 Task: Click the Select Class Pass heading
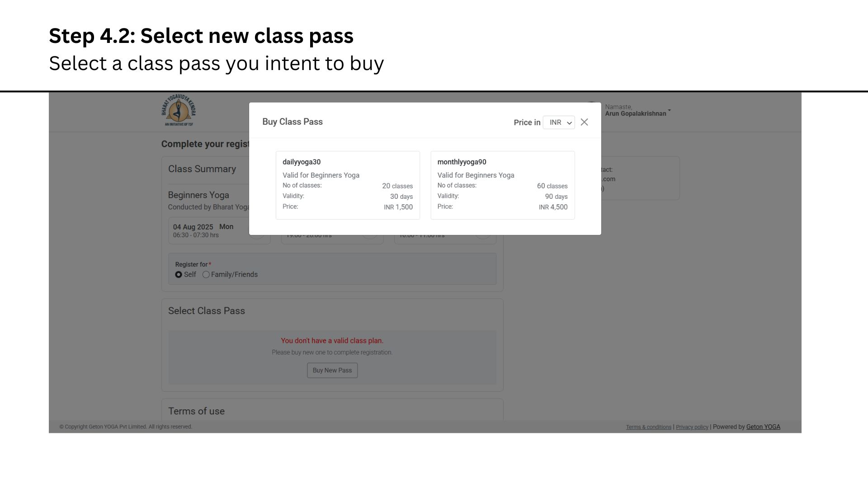click(207, 311)
